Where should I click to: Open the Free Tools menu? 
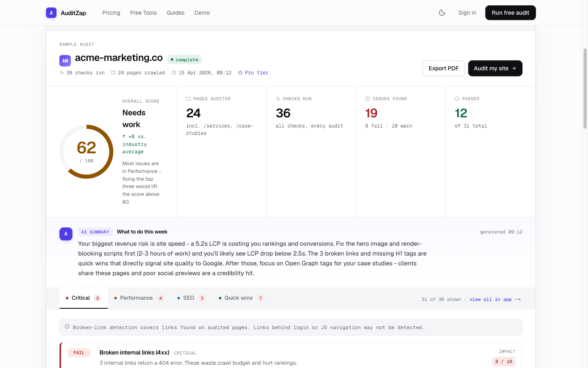coord(143,13)
